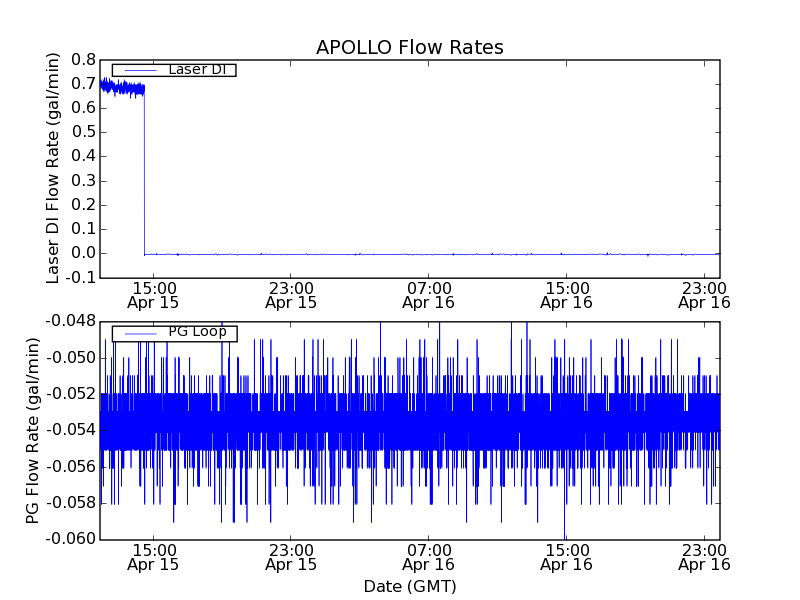Click the 0.8 tick on Laser DI axis
Image resolution: width=800 pixels, height=600 pixels.
(82, 59)
